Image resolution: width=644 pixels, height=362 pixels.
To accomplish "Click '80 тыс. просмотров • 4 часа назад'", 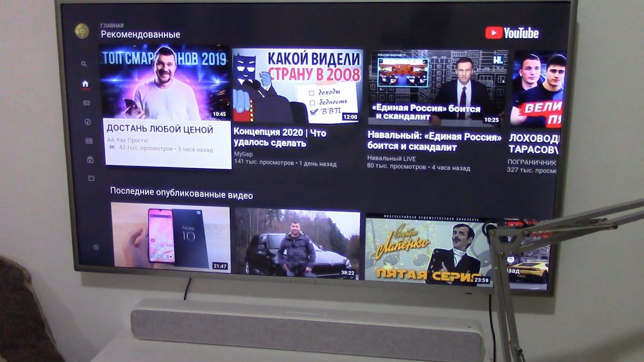I will click(419, 167).
